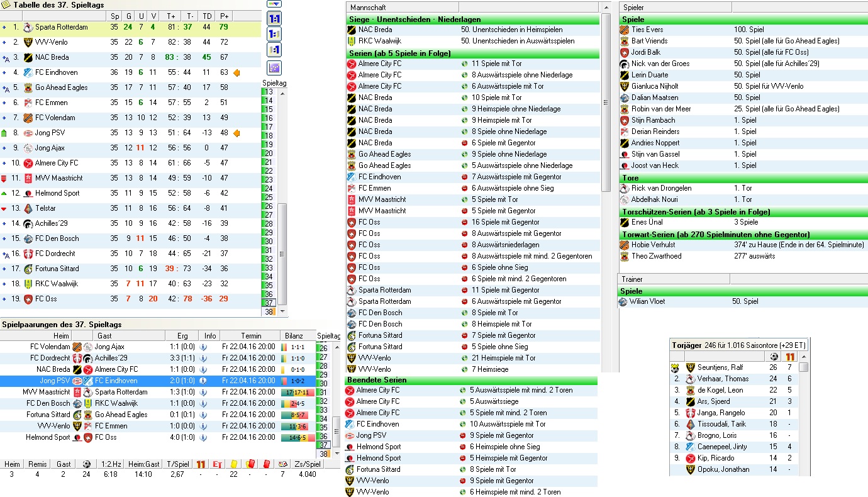Click the plain red card statistics icon
The height and width of the screenshot is (497, 868).
[x=266, y=464]
